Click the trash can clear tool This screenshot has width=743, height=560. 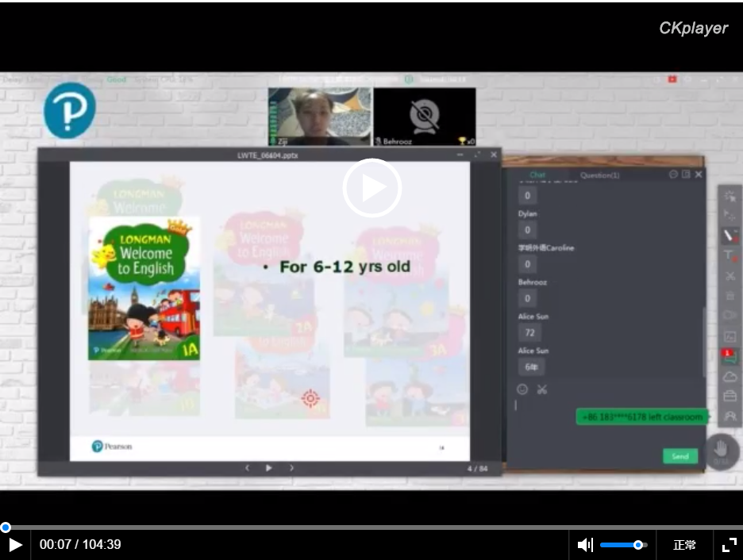(730, 296)
